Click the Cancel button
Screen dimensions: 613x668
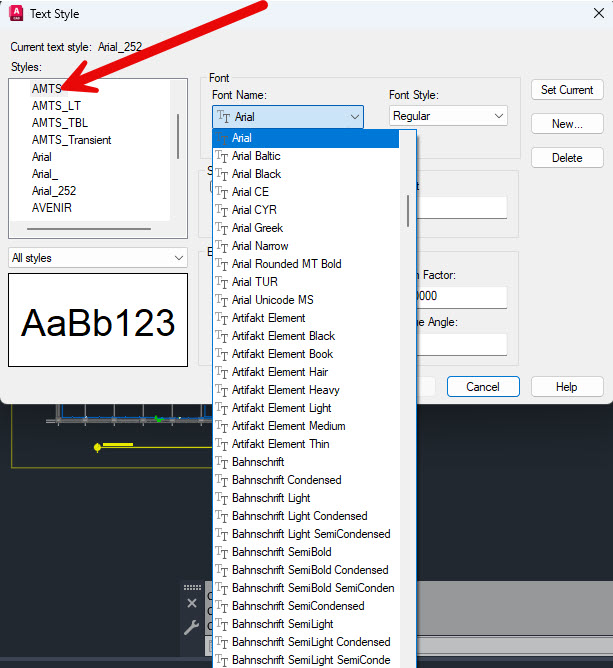[483, 387]
